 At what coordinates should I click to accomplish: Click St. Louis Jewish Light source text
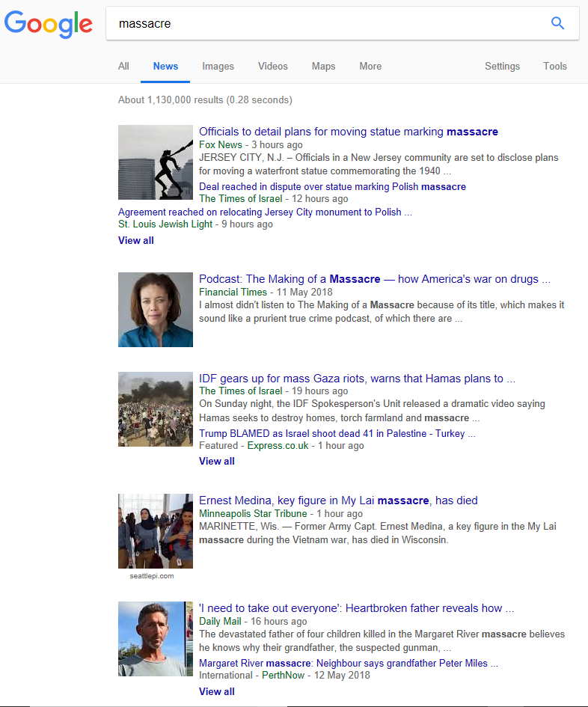[x=165, y=224]
